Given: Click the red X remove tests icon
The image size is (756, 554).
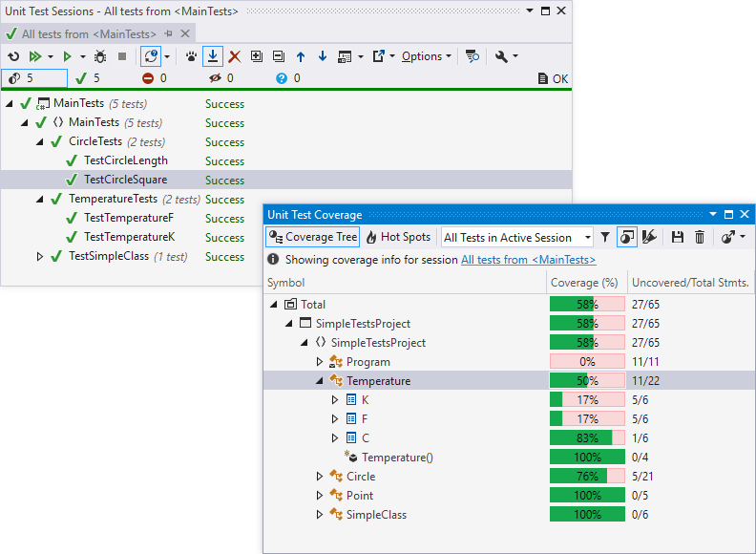Looking at the screenshot, I should [x=235, y=56].
